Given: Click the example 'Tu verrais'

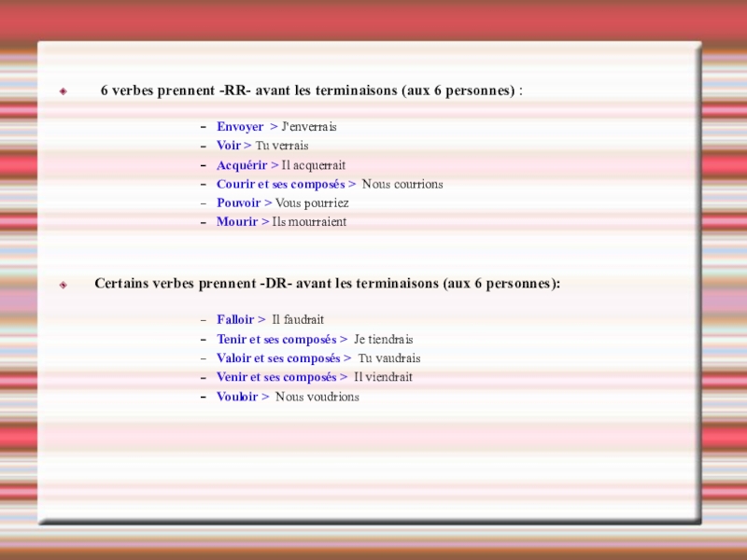Looking at the screenshot, I should point(282,146).
